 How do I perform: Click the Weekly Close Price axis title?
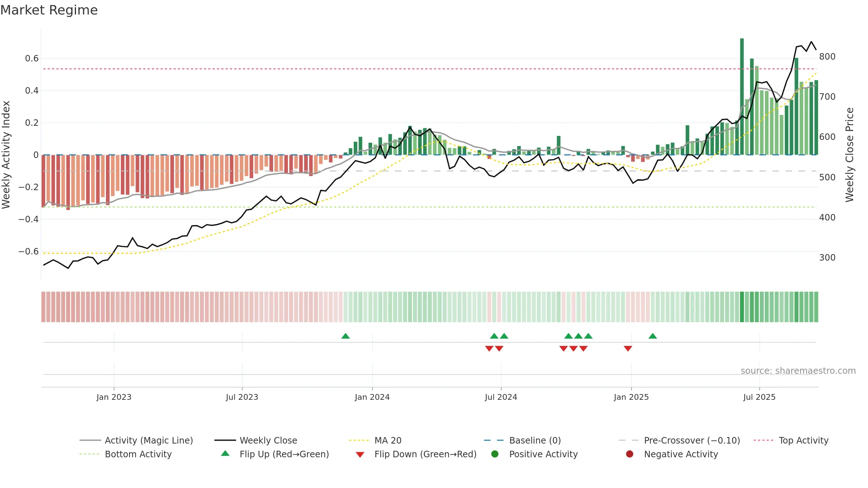(850, 155)
